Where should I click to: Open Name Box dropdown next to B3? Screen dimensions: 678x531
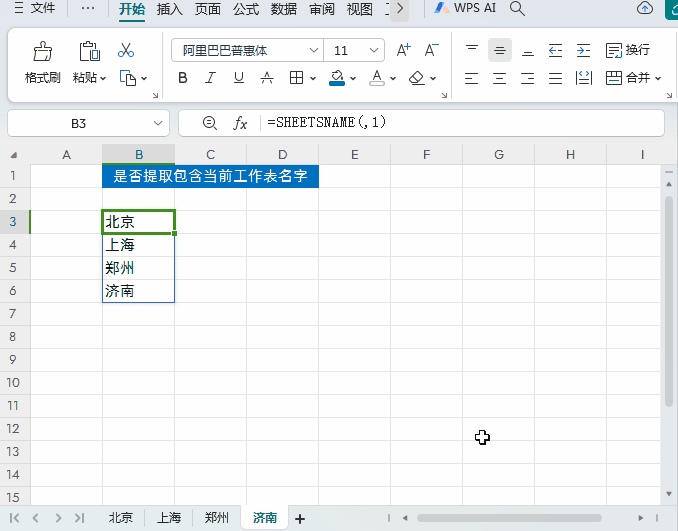click(158, 123)
